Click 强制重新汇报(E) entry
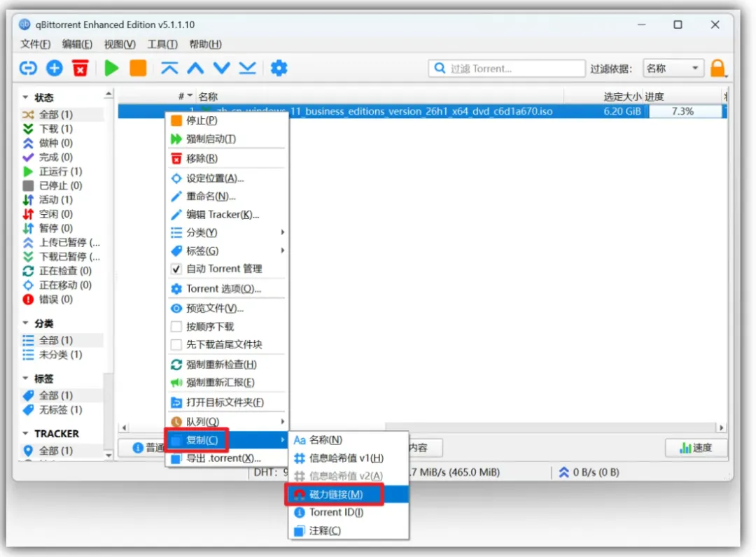Screen dimensions: 756x557 226,383
